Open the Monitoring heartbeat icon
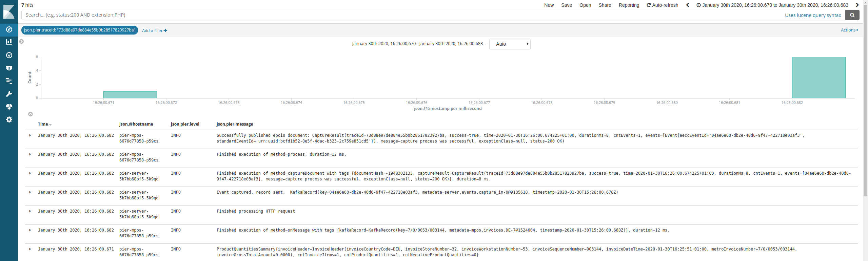 [x=9, y=107]
